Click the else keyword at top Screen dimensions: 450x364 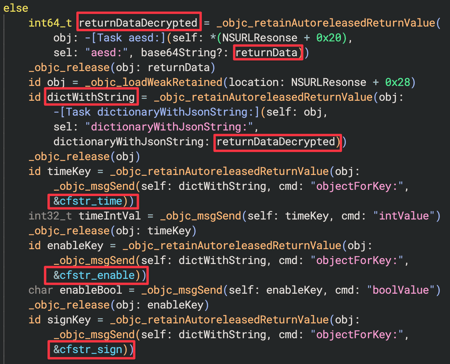click(x=16, y=8)
